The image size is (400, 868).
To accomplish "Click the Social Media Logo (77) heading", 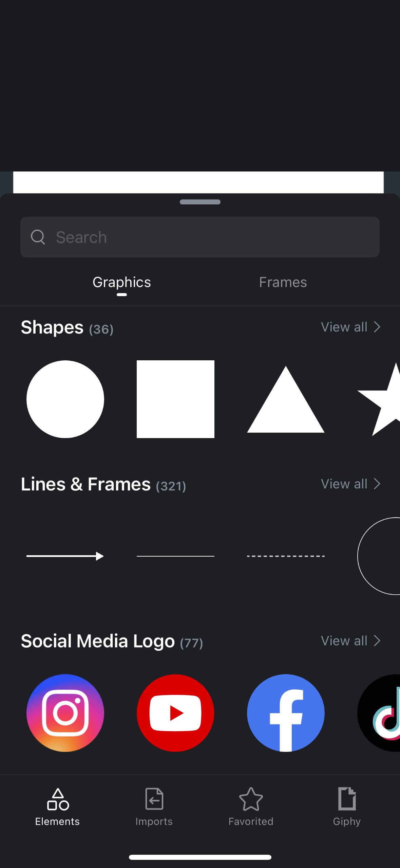I will 112,641.
